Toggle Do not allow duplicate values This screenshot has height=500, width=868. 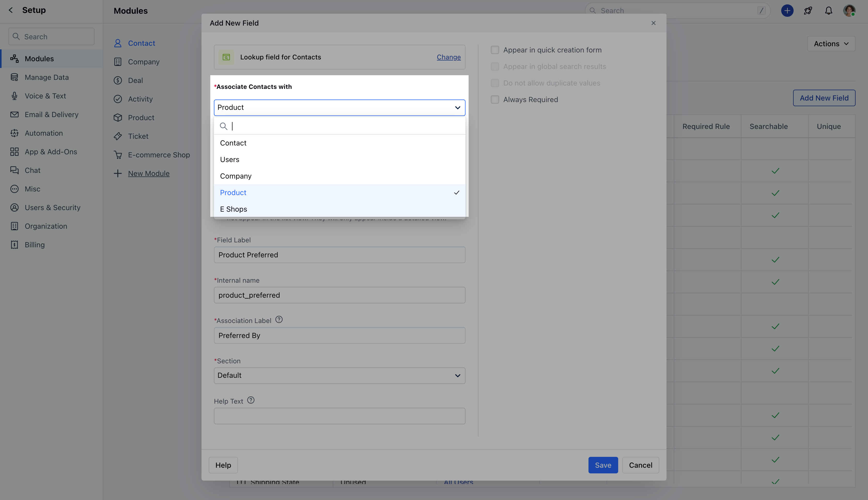(x=494, y=83)
